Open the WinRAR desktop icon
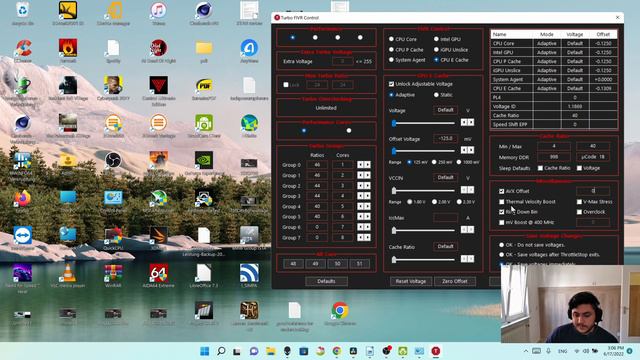The height and width of the screenshot is (360, 640). [x=113, y=273]
